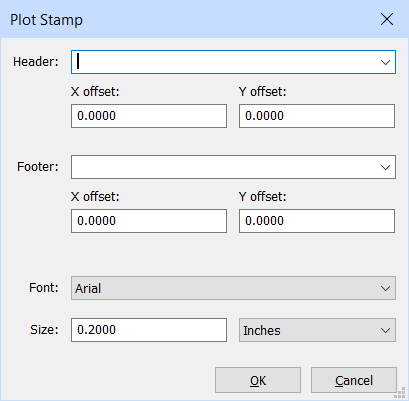Open the Font dropdown showing Arial
The width and height of the screenshot is (409, 401).
tap(233, 288)
